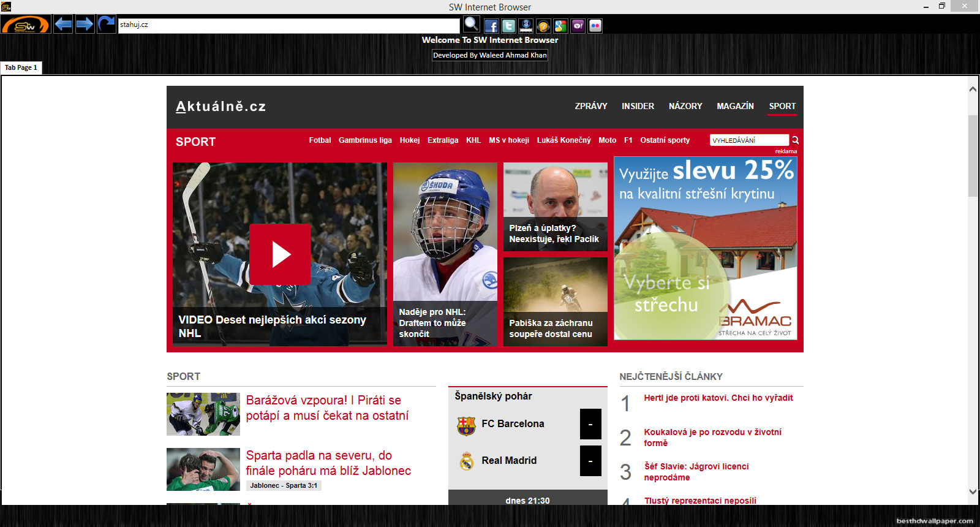Open the Ask question-mark shortcut icon
Viewport: 980px width, 527px height.
point(543,26)
